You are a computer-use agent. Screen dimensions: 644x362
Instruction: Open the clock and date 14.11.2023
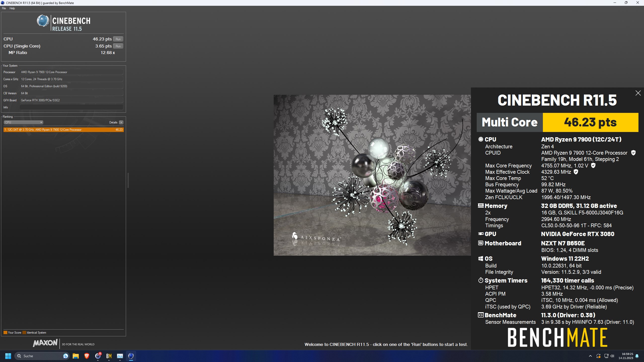tap(626, 356)
